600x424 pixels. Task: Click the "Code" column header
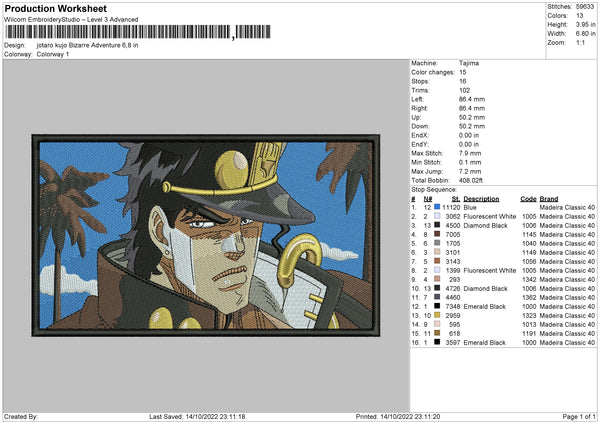[528, 199]
